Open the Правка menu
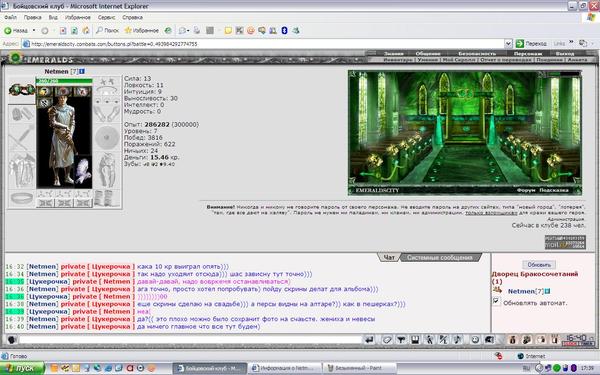600x375 pixels. pos(33,18)
